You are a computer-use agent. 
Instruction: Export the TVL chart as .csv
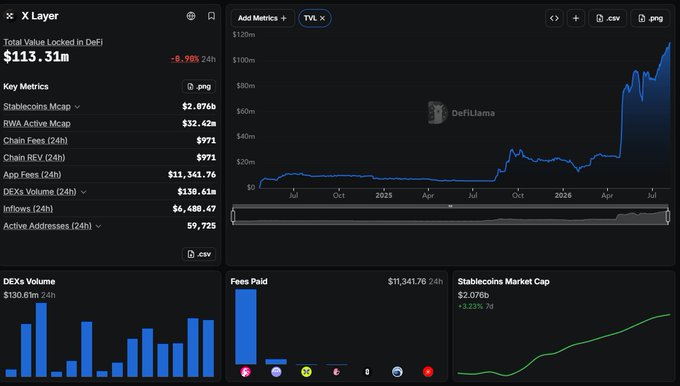[608, 18]
